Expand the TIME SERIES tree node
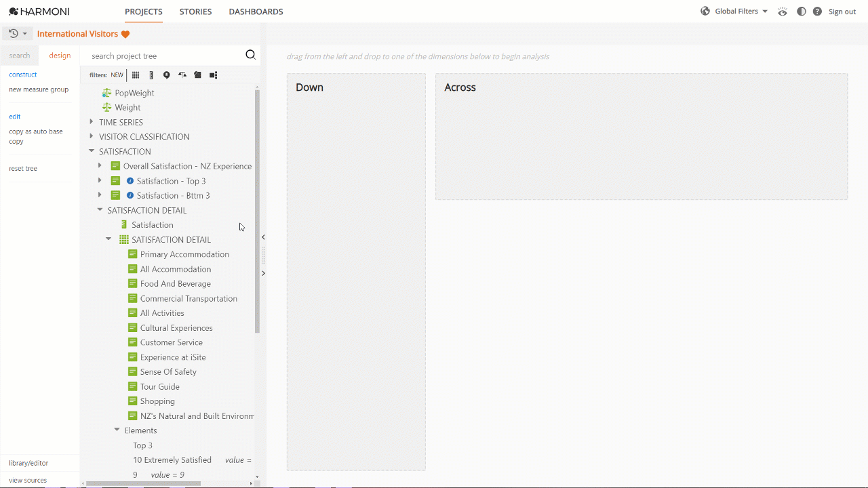Viewport: 868px width, 488px height. pos(92,121)
